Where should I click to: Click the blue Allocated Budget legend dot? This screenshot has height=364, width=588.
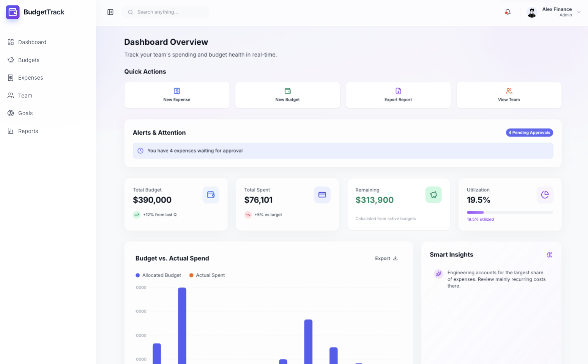click(137, 275)
